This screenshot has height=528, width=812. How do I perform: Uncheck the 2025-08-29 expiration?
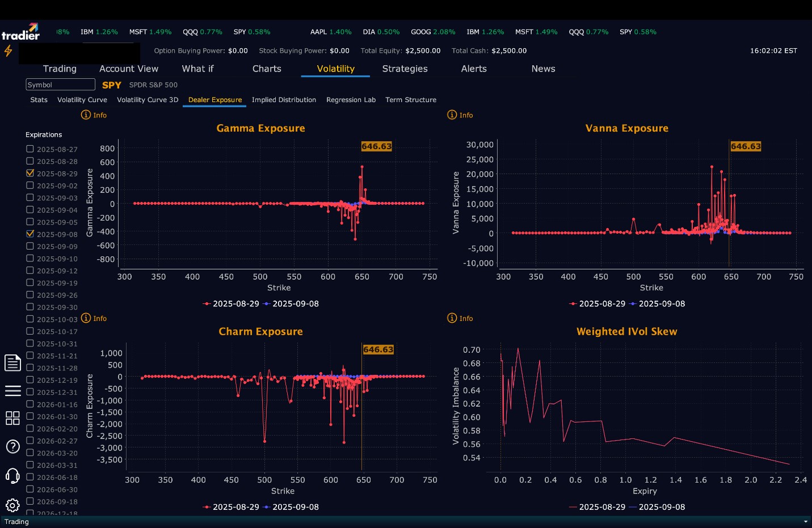(x=30, y=173)
